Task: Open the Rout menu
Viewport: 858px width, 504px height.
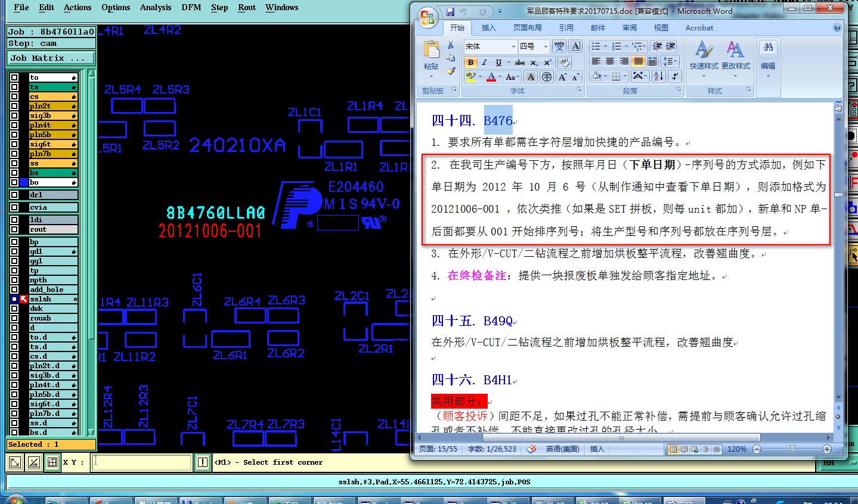Action: [247, 7]
